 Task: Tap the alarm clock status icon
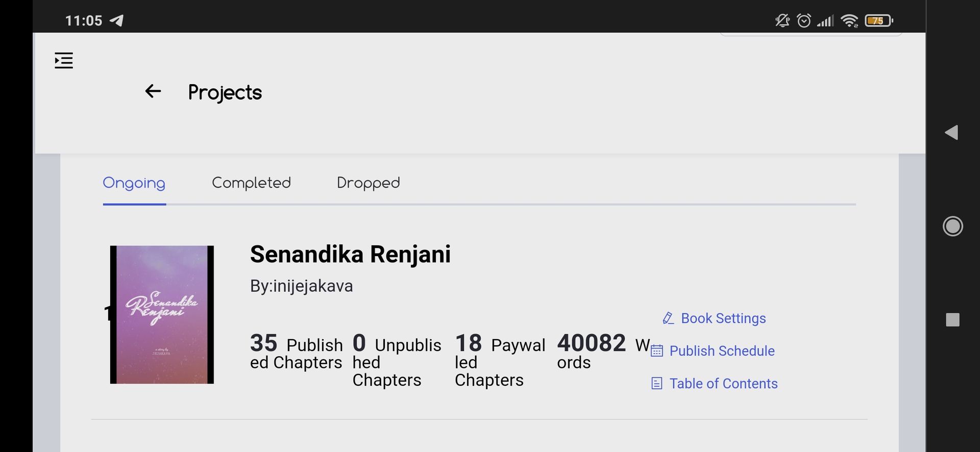tap(804, 20)
